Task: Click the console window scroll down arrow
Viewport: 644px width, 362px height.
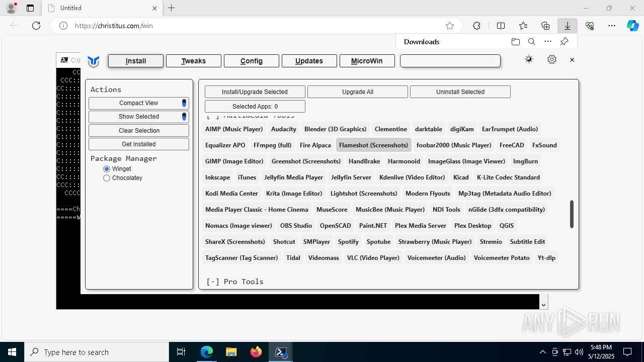Action: (x=543, y=305)
